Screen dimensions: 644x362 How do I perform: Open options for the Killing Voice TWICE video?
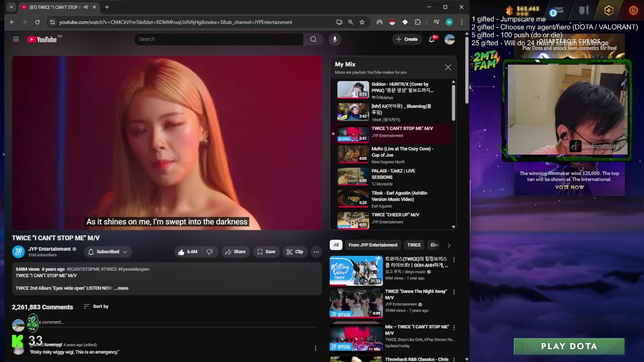point(454,260)
